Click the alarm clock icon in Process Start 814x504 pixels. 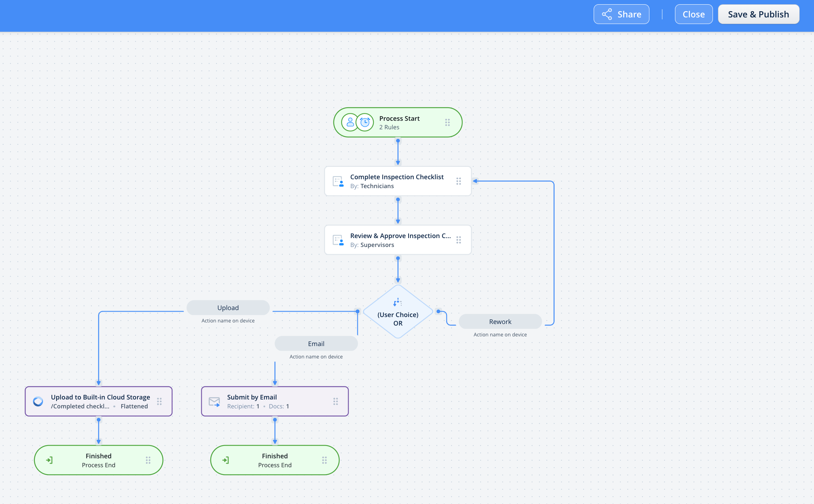click(x=365, y=122)
